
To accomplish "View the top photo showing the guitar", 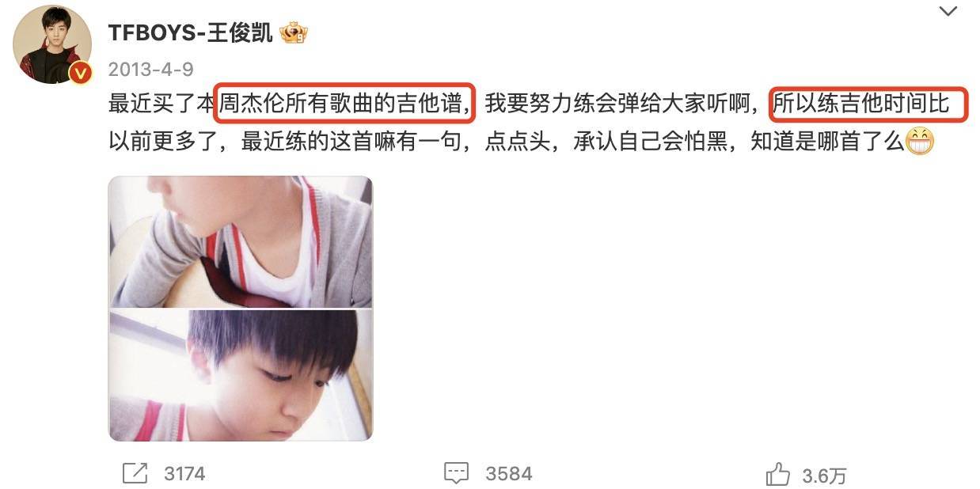I will pos(240,241).
